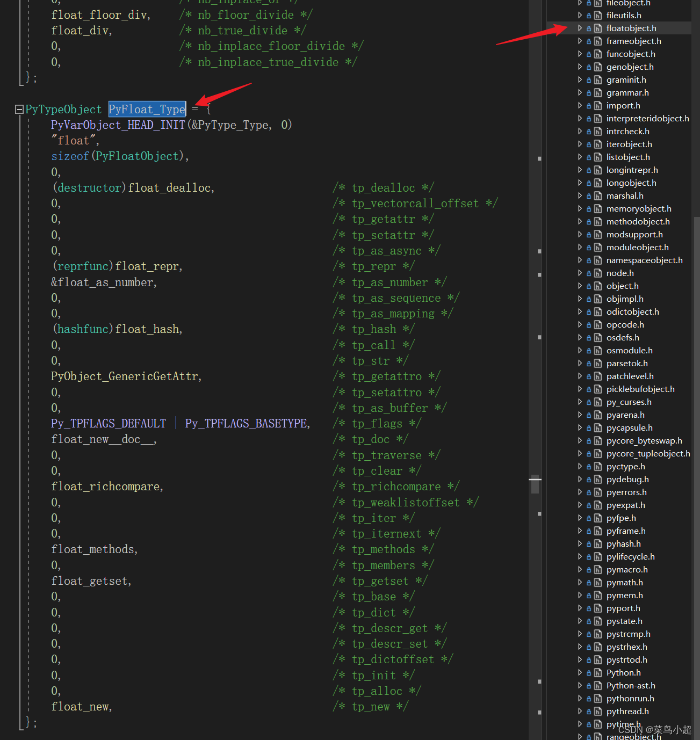700x740 pixels.
Task: Click the node.h header file icon
Action: click(598, 273)
